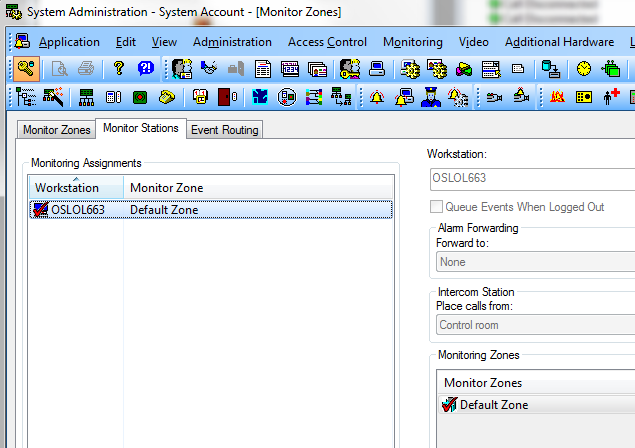Click the Workstation field showing OSLOL663

click(x=532, y=179)
